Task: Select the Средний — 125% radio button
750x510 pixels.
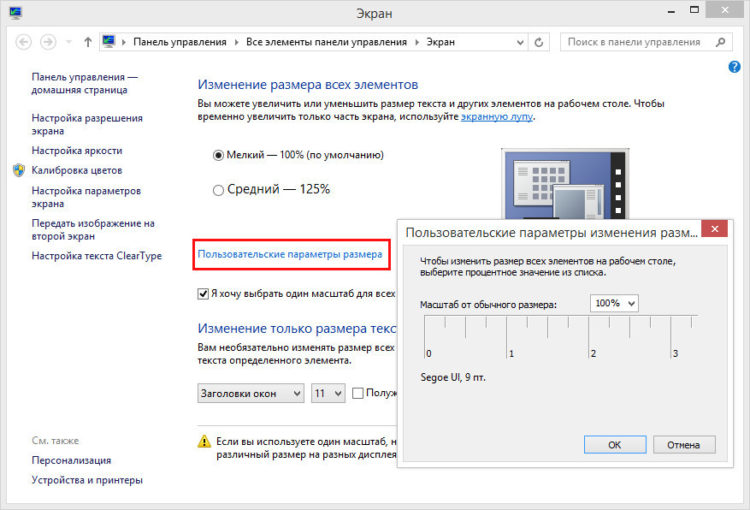Action: click(218, 189)
